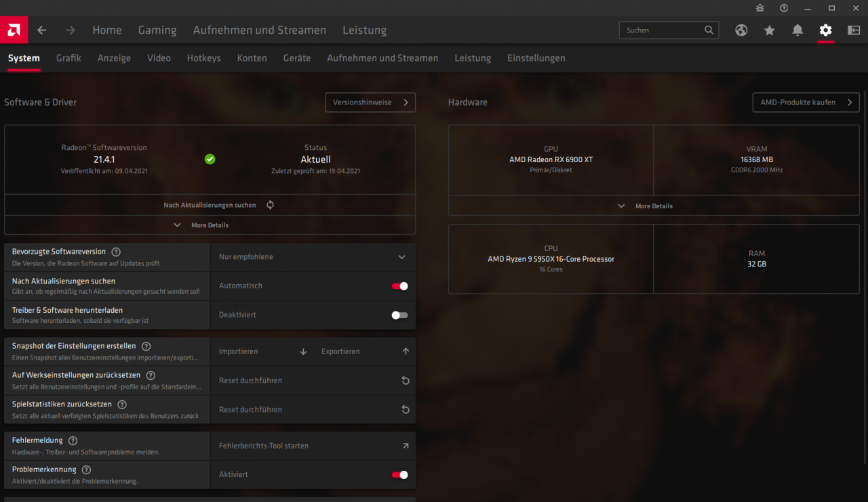Go back with the left arrow
This screenshot has width=868, height=502.
42,30
